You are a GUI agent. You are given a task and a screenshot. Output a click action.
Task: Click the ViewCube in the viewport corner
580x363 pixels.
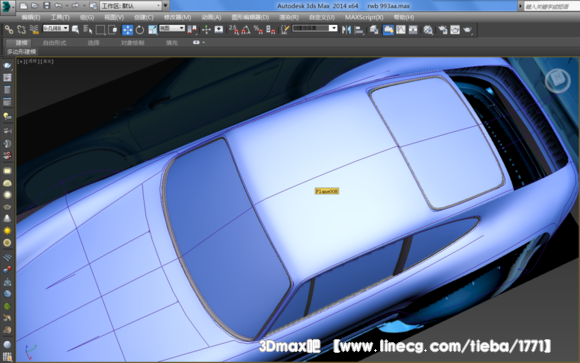tap(557, 80)
